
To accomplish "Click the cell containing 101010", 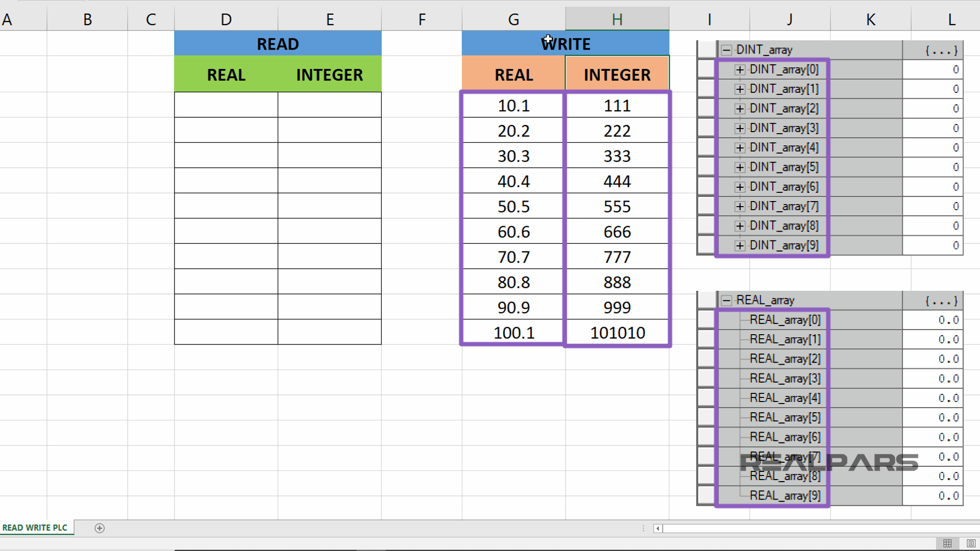I will pos(617,333).
